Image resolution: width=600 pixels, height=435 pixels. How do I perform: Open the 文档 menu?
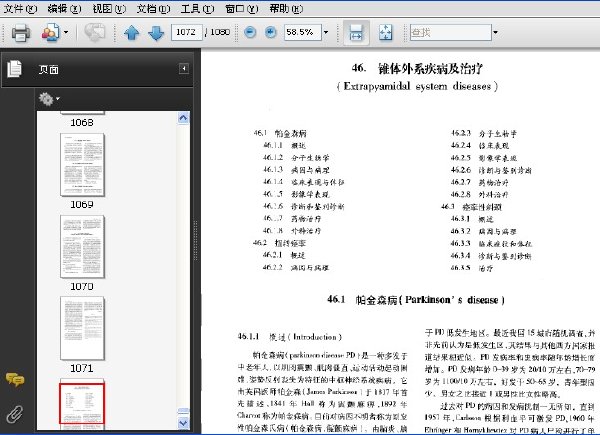153,8
